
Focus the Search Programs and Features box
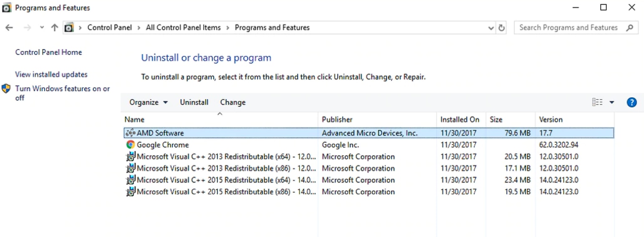tap(576, 28)
